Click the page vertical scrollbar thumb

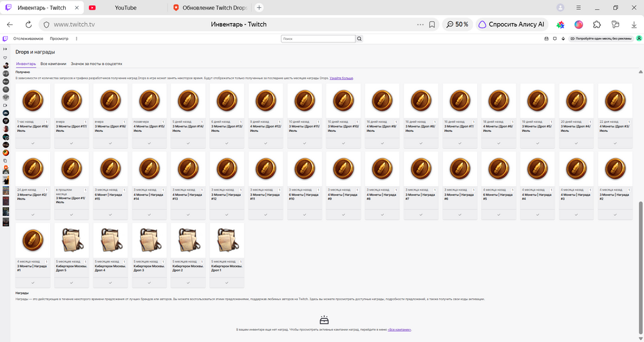click(640, 268)
